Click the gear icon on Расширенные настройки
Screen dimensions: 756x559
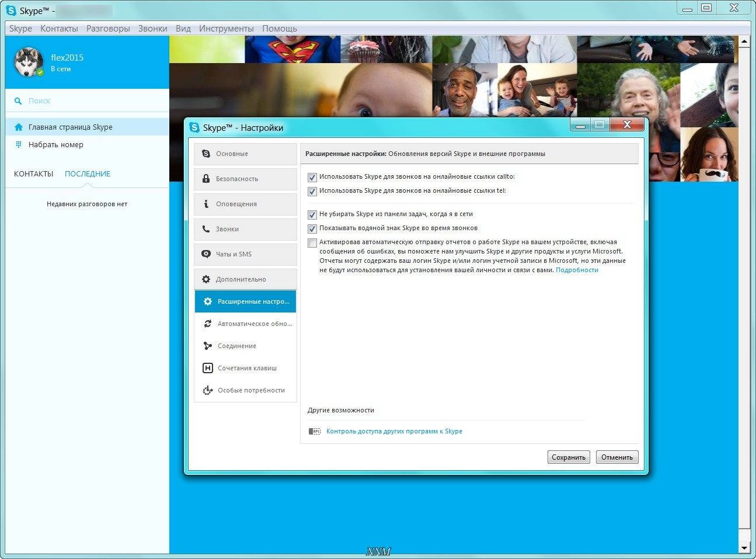point(207,301)
